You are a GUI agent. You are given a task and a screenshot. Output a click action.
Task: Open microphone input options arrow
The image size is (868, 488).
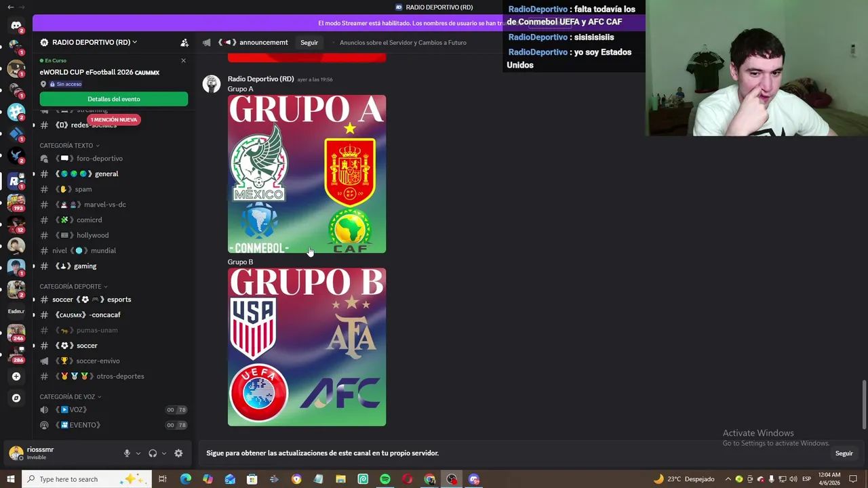(138, 453)
